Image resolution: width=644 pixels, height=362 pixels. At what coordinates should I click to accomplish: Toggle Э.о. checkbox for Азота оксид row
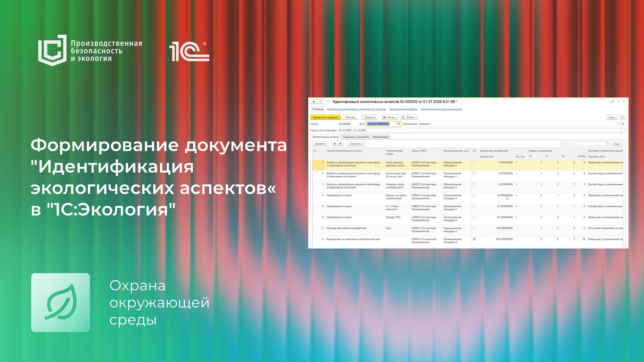[474, 174]
